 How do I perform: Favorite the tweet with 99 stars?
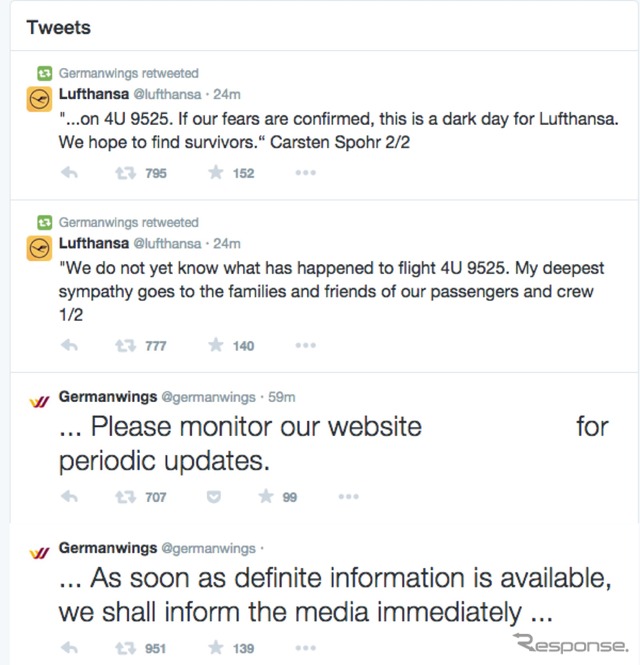(x=266, y=496)
